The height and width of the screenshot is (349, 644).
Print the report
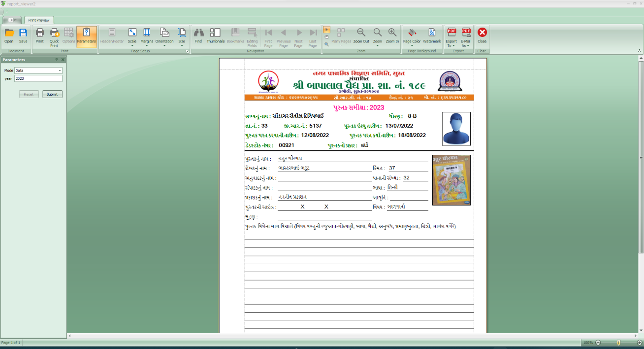click(x=39, y=34)
